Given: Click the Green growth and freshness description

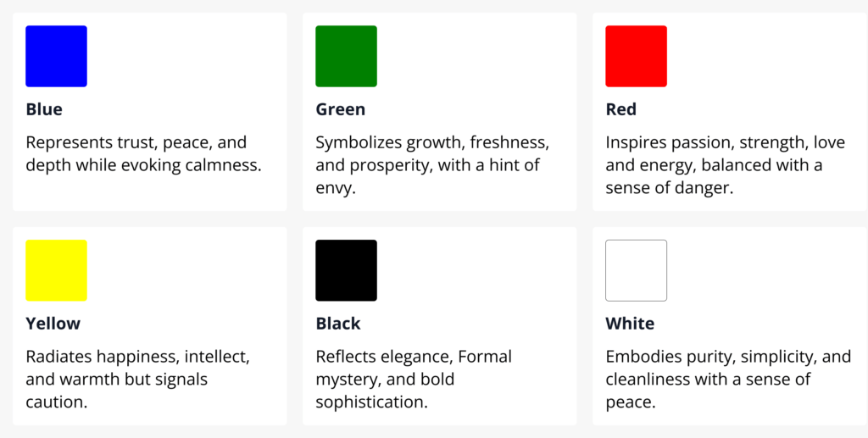Looking at the screenshot, I should click(x=432, y=165).
